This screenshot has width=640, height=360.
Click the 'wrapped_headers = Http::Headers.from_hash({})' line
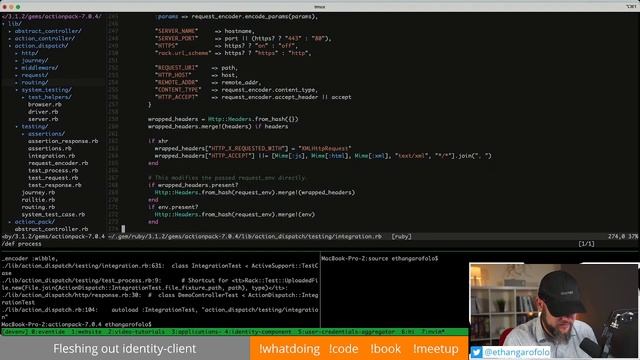coord(223,119)
